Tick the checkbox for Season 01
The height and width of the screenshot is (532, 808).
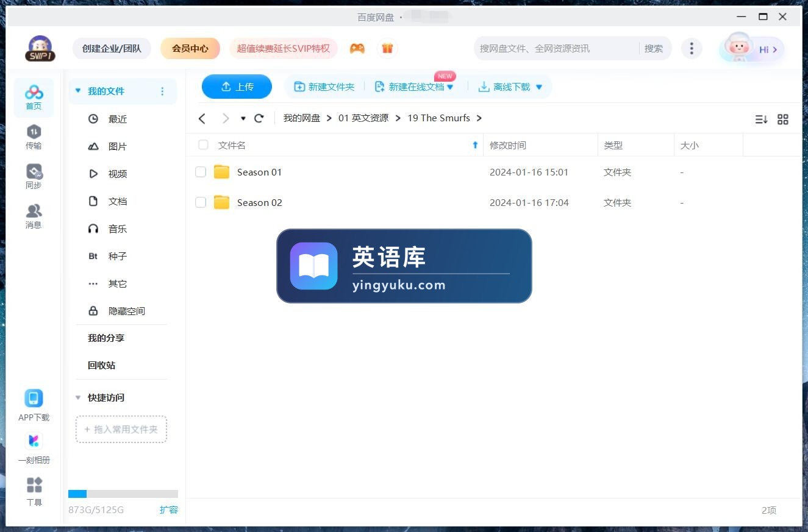tap(201, 172)
